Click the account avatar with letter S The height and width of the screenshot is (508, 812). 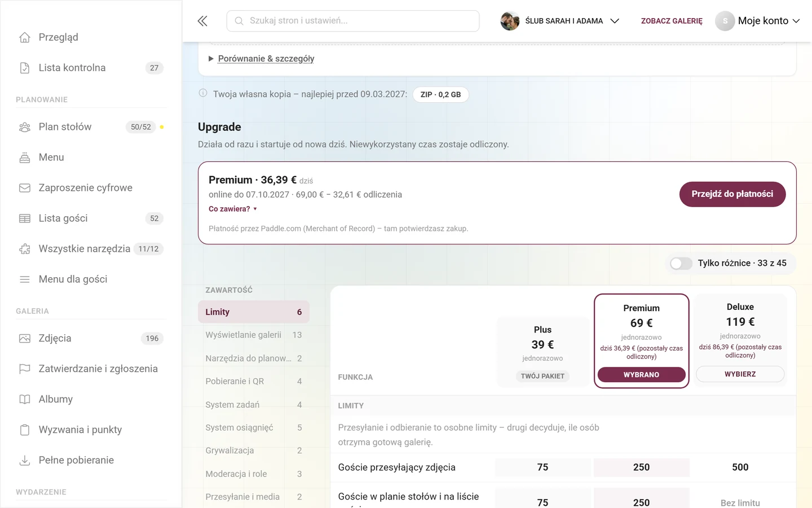725,21
